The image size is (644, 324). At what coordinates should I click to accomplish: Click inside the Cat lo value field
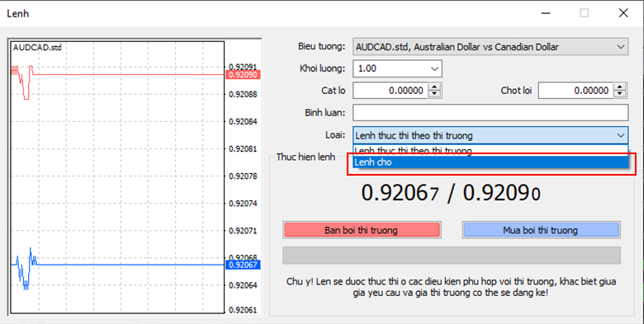coord(391,91)
